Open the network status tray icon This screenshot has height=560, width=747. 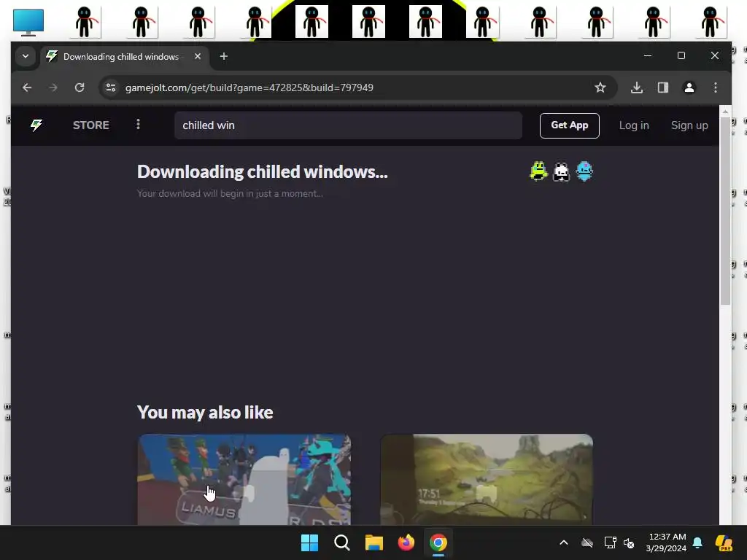(x=610, y=542)
